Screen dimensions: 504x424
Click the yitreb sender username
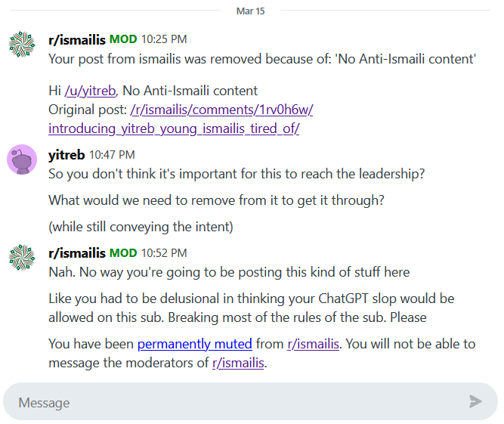click(66, 154)
